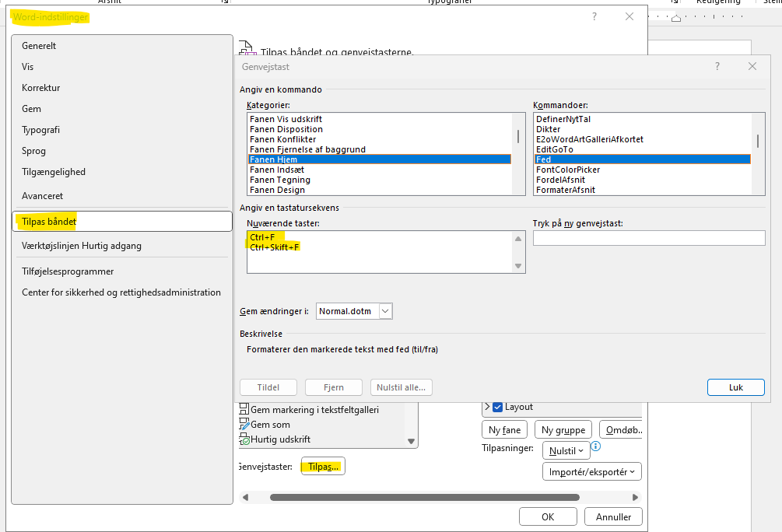Screen dimensions: 782x532
Task: Select category Fanen Vis udskrift
Action: (x=380, y=119)
